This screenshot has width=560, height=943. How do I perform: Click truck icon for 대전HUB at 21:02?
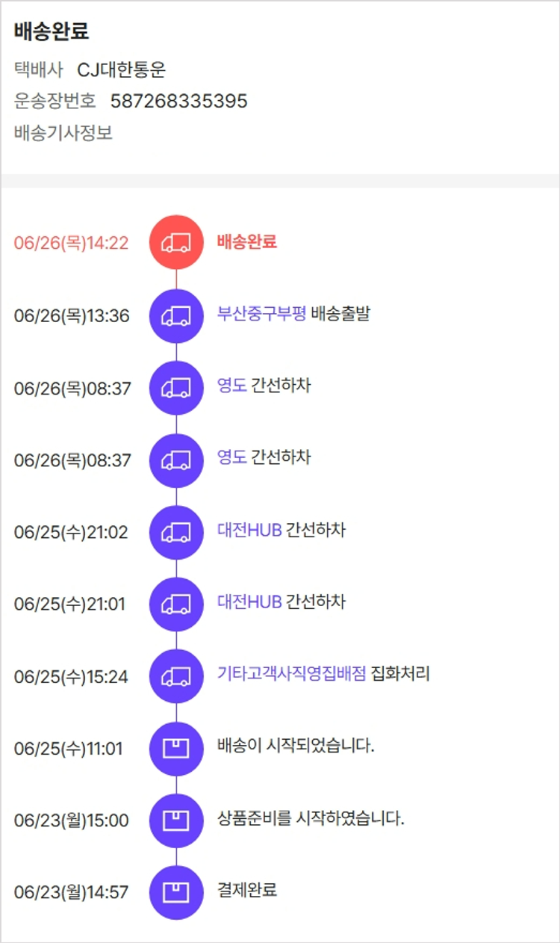tap(176, 532)
